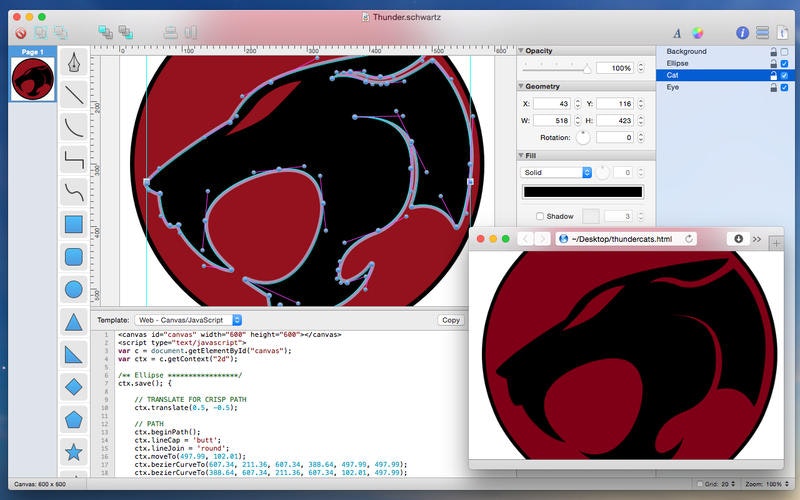Show the Background layer via its checkbox

(x=785, y=52)
